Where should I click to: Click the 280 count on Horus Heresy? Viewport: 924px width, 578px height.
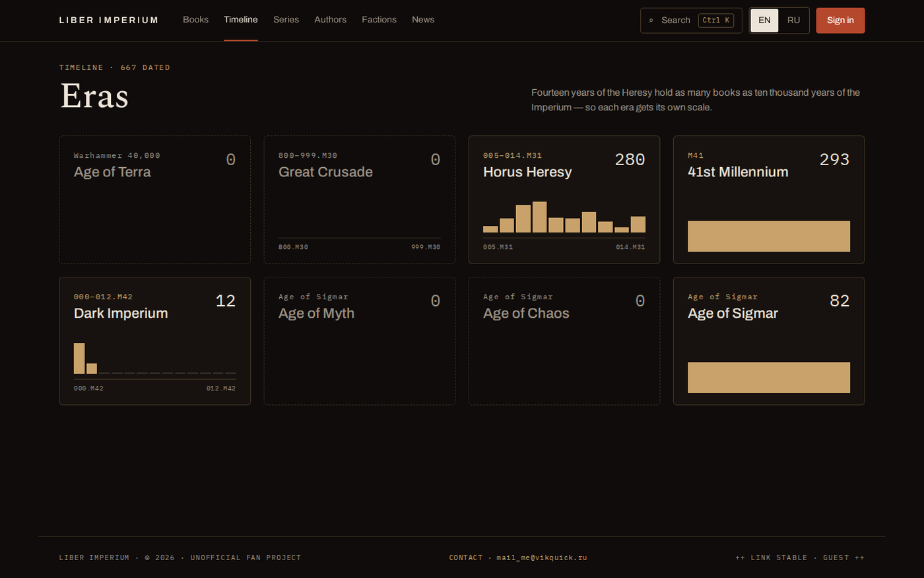[630, 159]
